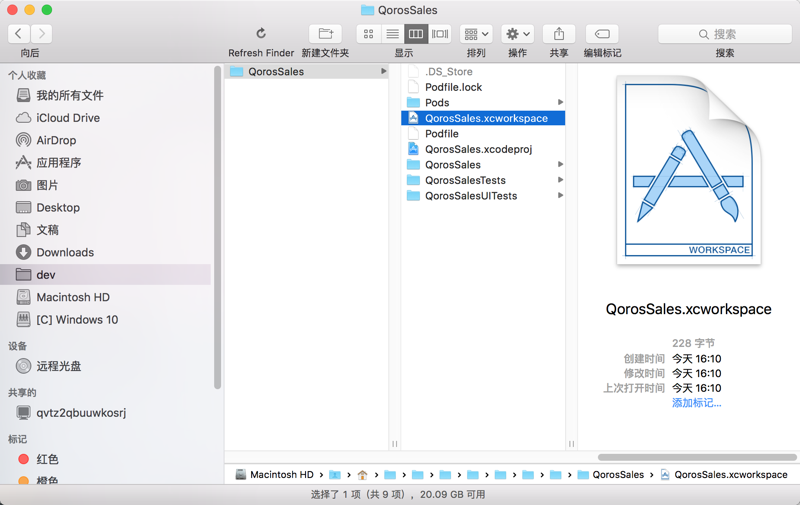Click QorosSales folder in path bar

click(611, 475)
